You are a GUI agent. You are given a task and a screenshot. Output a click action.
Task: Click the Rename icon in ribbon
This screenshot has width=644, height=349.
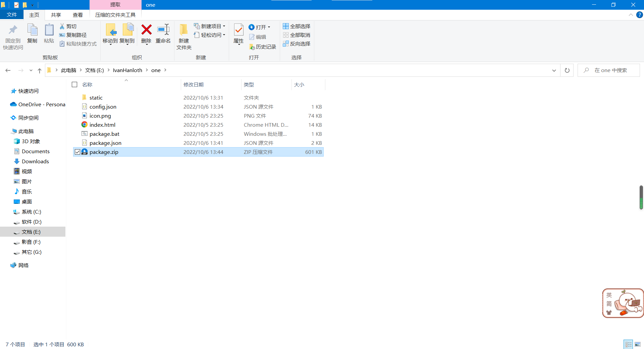(163, 30)
